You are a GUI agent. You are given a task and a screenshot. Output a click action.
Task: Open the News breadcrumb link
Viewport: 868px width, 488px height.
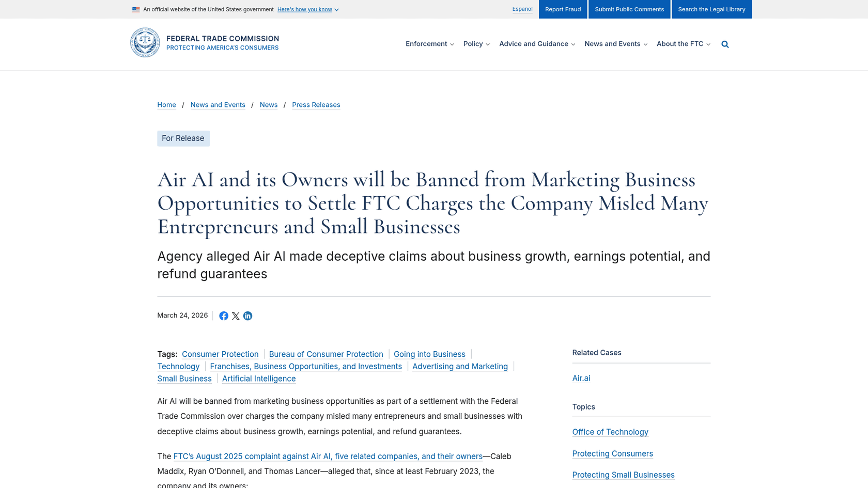pos(269,105)
